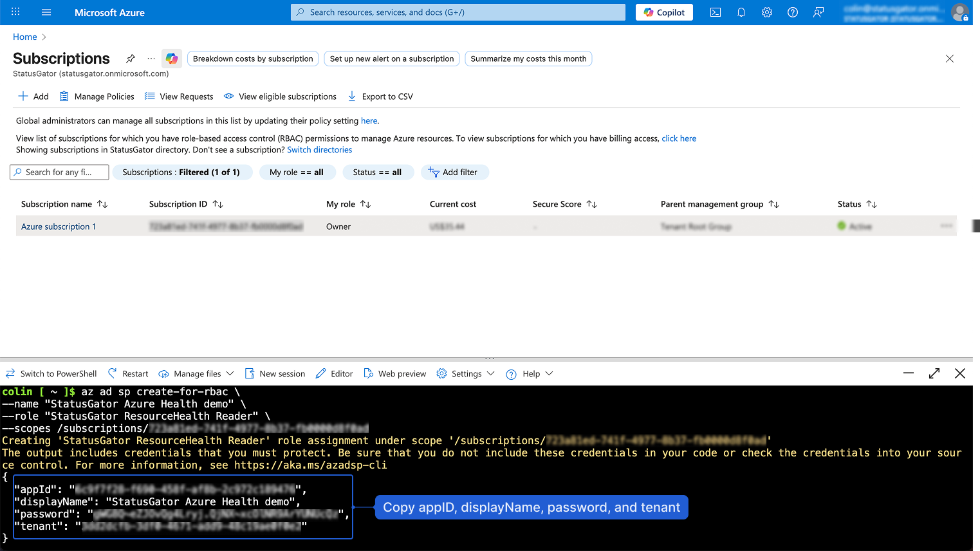Open the Azure apps grid launcher
The image size is (980, 551).
pos(15,12)
